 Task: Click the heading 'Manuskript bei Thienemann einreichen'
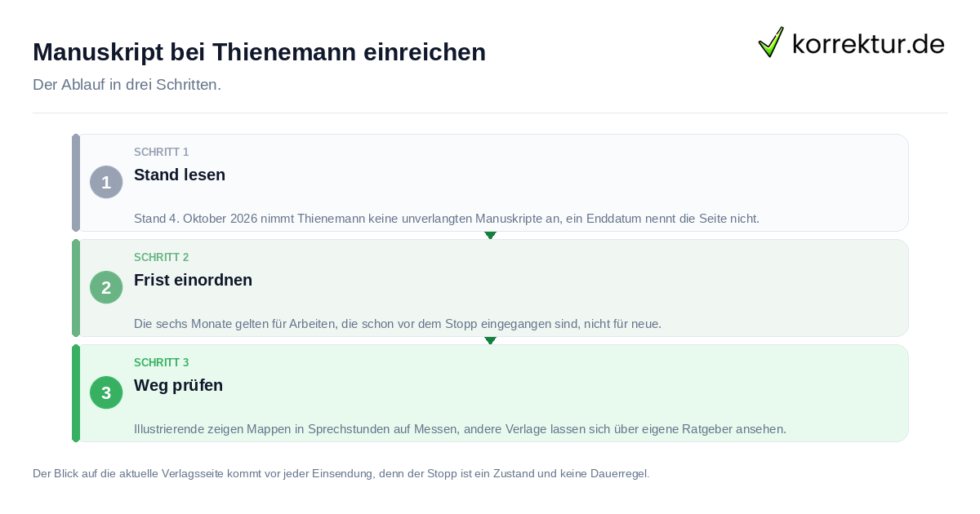point(259,52)
